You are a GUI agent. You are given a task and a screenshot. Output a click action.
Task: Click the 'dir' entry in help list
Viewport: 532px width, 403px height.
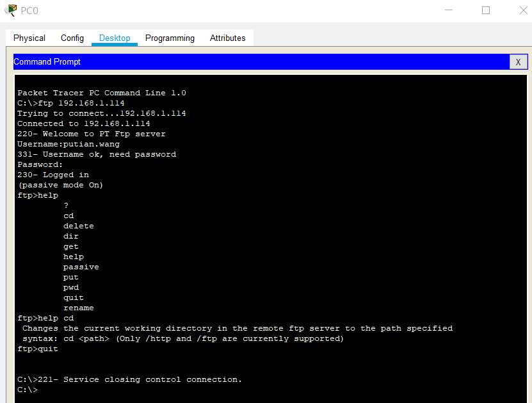pyautogui.click(x=70, y=236)
